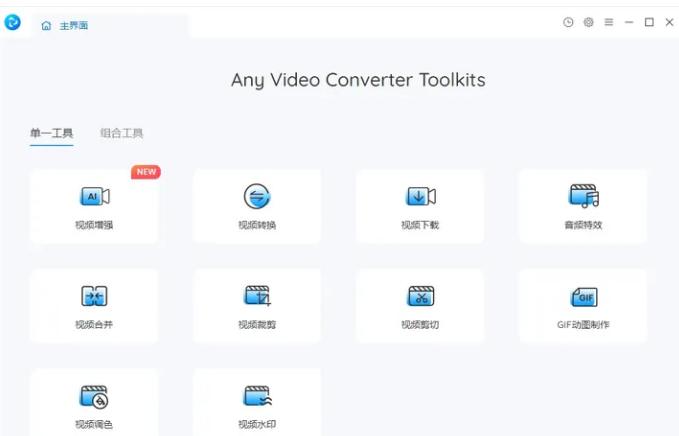Click the 视频下载 label text

point(420,225)
